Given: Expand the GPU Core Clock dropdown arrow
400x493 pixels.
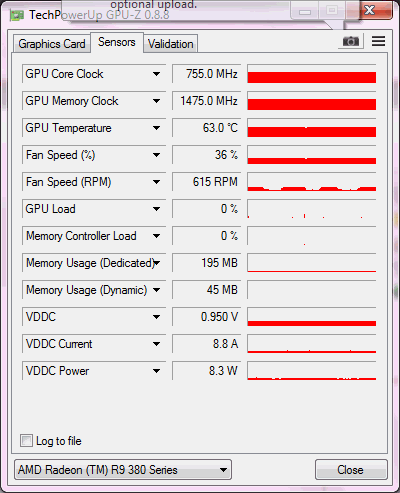Looking at the screenshot, I should click(x=156, y=74).
